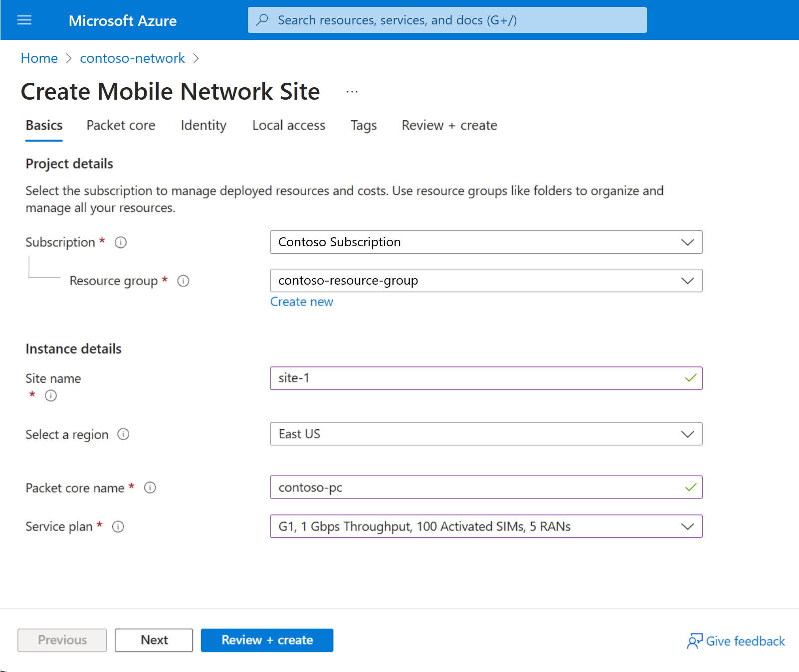
Task: Click the search magnifier in the search bar
Action: pyautogui.click(x=263, y=20)
